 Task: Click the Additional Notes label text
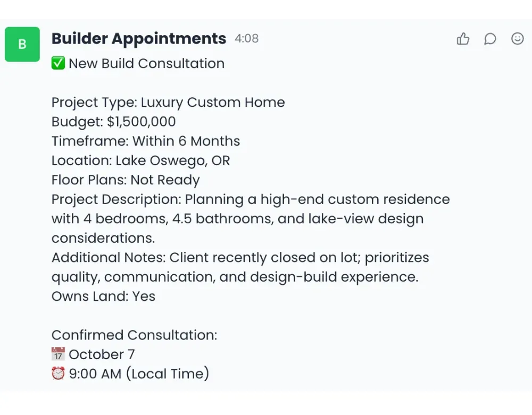(109, 258)
